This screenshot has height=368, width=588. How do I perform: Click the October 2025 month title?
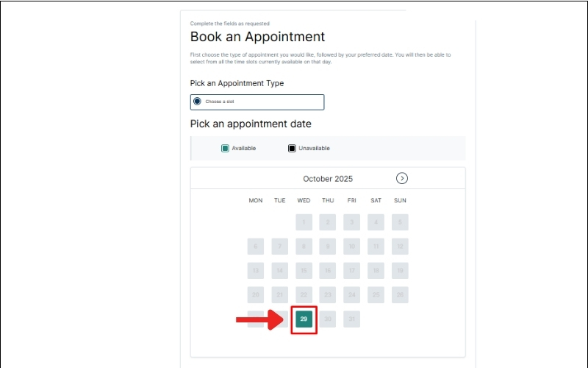tap(328, 179)
